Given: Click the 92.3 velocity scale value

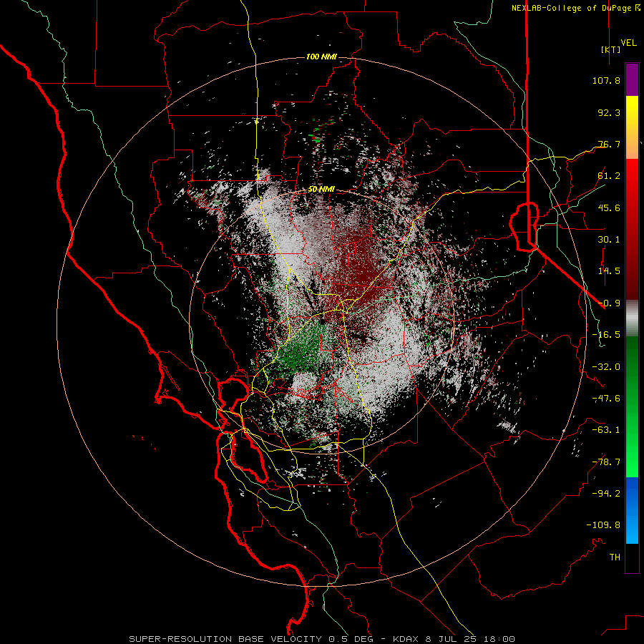Looking at the screenshot, I should (x=609, y=112).
